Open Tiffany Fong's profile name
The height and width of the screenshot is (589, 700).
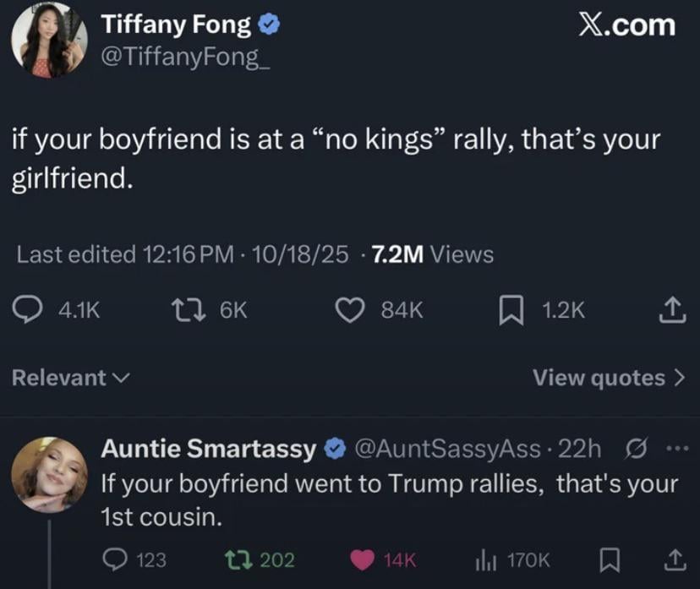tap(176, 25)
